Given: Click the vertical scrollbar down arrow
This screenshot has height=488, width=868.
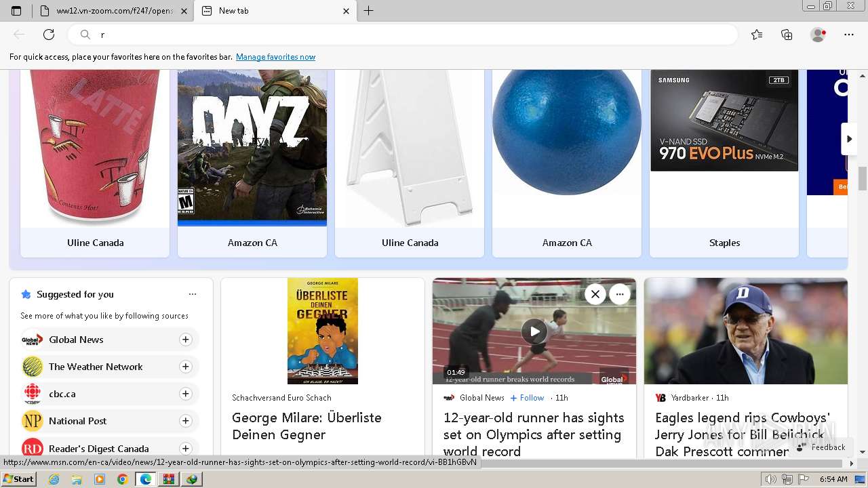Looking at the screenshot, I should click(863, 452).
